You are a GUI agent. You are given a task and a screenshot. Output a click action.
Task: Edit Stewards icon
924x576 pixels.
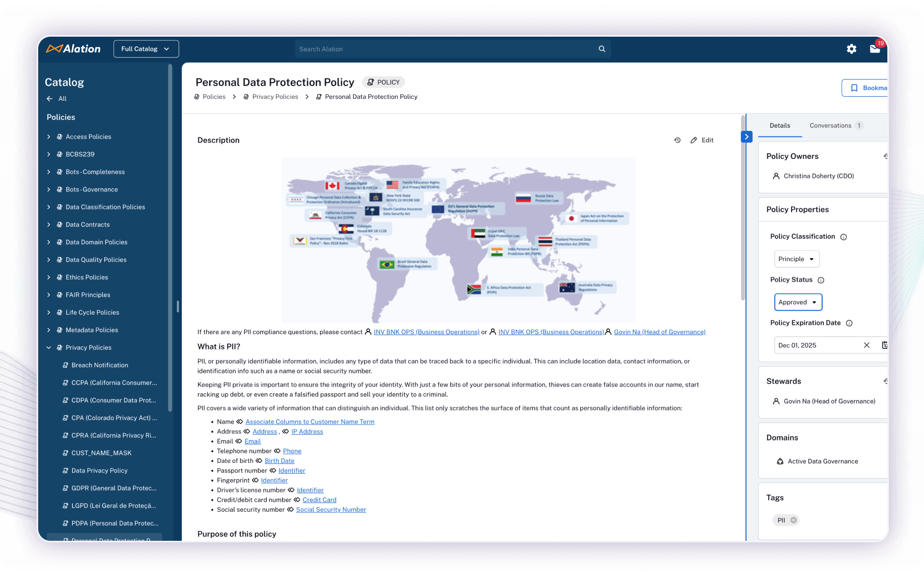point(886,381)
